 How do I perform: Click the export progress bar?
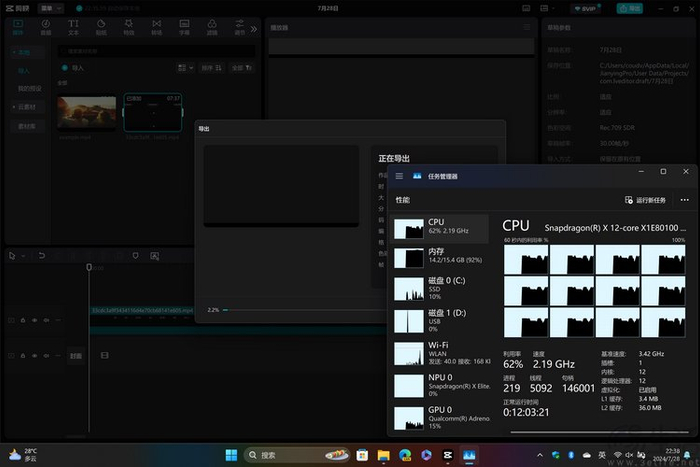pos(300,310)
